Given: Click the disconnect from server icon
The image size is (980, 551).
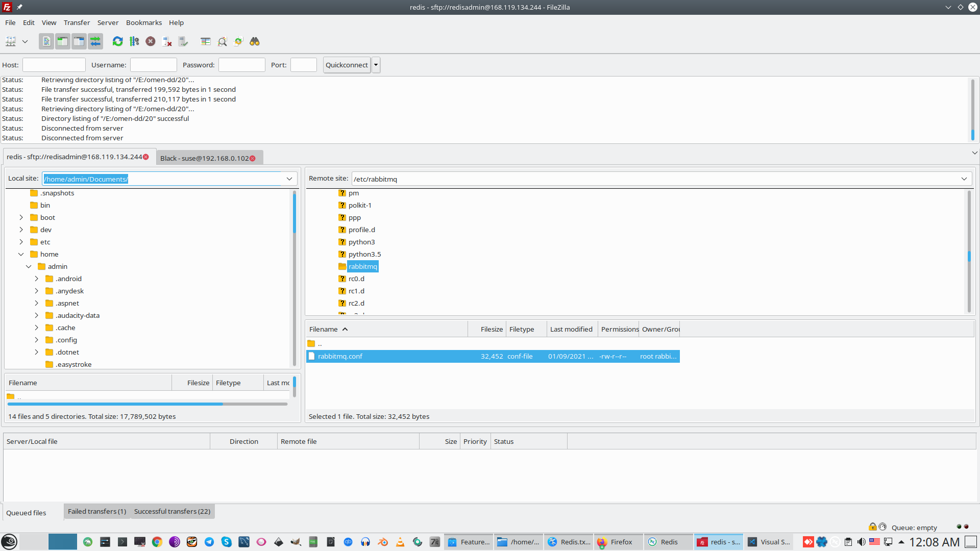Looking at the screenshot, I should (x=167, y=41).
